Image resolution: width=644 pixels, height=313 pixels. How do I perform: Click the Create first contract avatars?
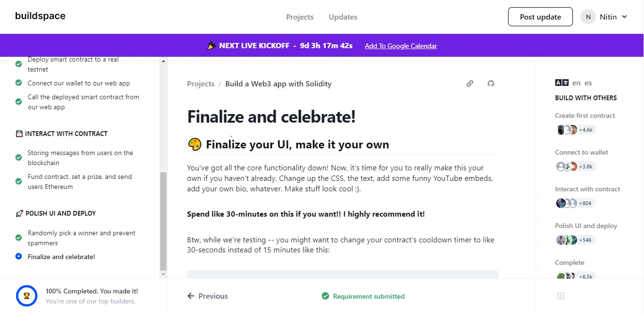tap(575, 130)
